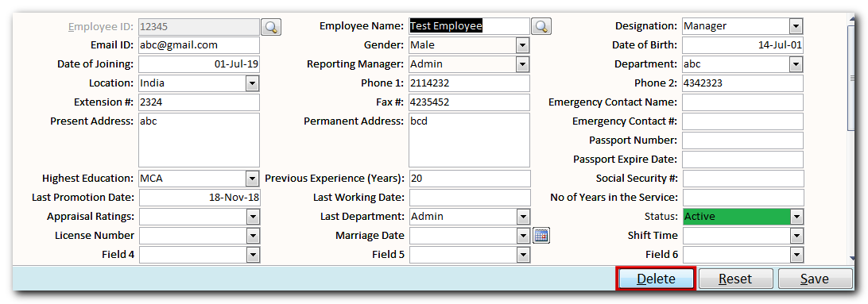Screen dimensions: 868x304
Task: Click the Last Working Date field
Action: coord(470,198)
